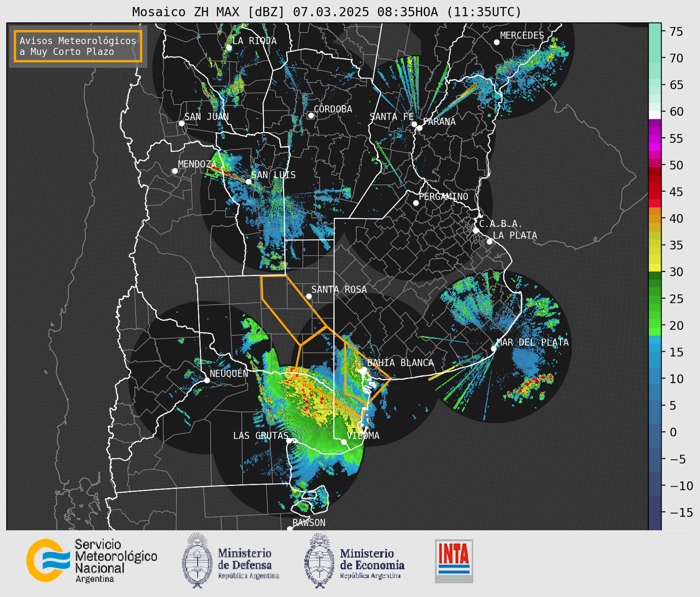The image size is (700, 597).
Task: Click the Ministerio de Economía emblem
Action: tap(319, 561)
